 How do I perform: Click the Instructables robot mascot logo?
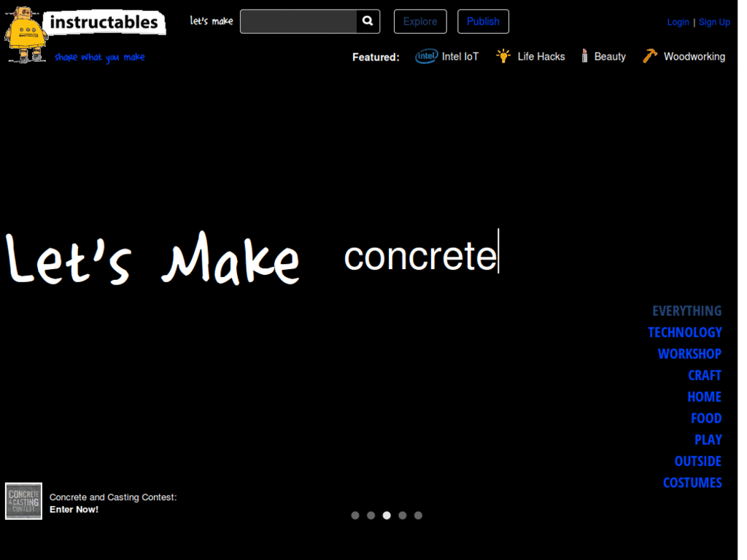tap(26, 35)
